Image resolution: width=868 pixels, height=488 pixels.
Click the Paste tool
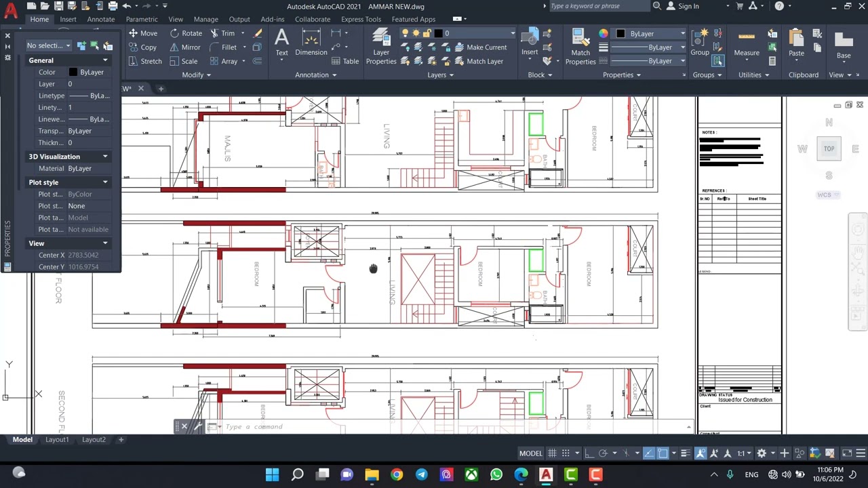pyautogui.click(x=796, y=43)
